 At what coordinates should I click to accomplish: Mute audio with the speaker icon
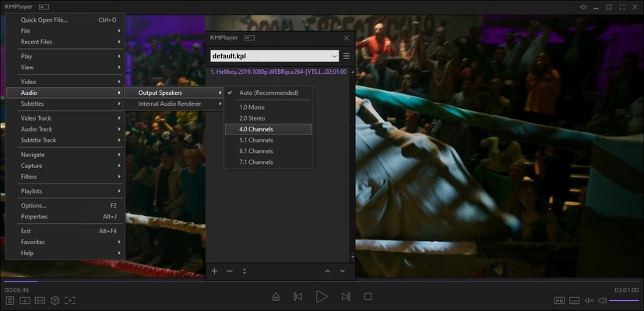point(602,300)
